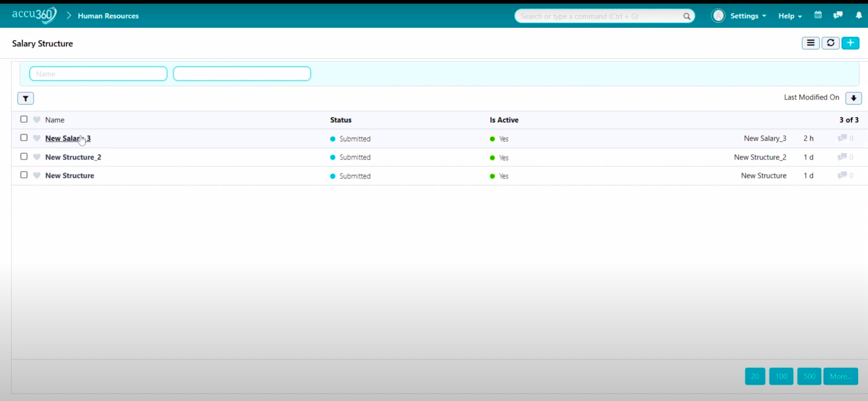Click the comments icon on New Salary_3 row

point(842,138)
